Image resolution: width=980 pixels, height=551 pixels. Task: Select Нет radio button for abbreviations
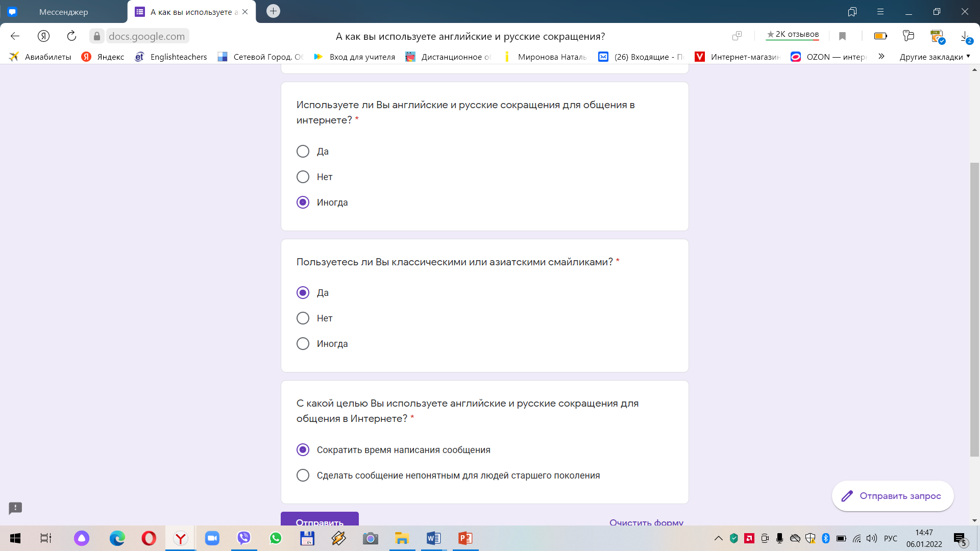pos(302,176)
